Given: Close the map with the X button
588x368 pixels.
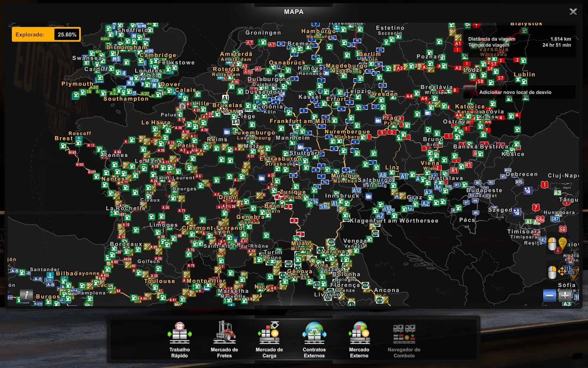Looking at the screenshot, I should coord(573,12).
